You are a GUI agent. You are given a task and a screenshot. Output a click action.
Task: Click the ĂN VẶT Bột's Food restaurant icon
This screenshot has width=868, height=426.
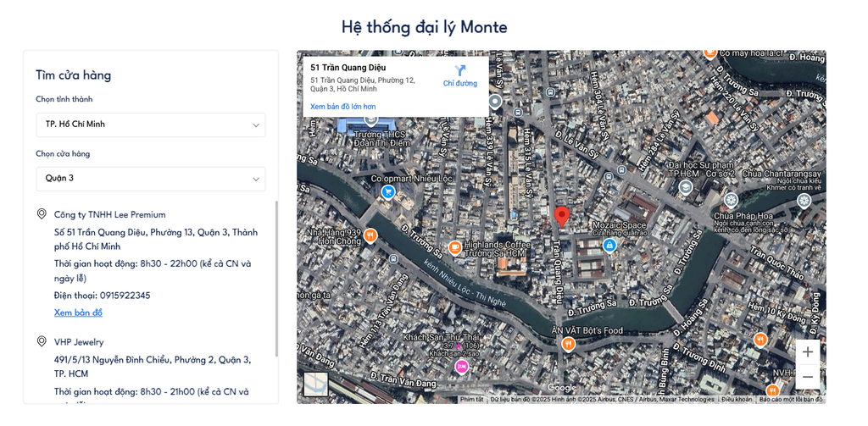click(x=568, y=344)
